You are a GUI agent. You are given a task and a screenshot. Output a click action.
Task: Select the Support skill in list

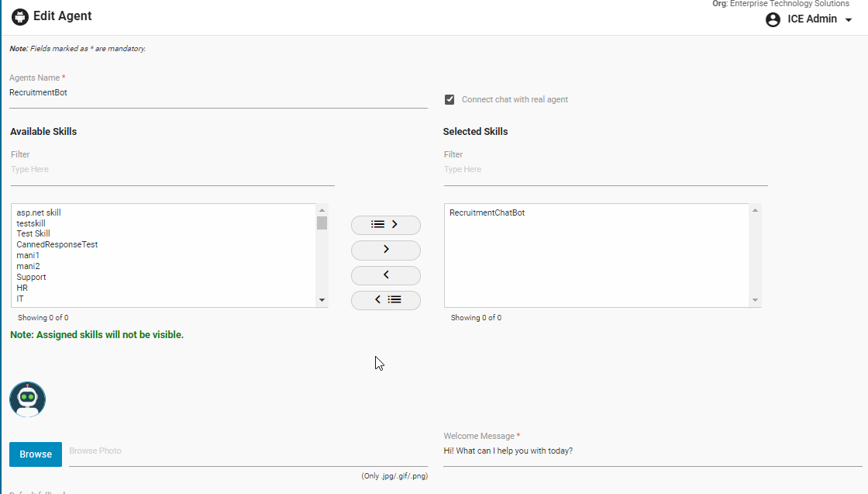coord(31,277)
